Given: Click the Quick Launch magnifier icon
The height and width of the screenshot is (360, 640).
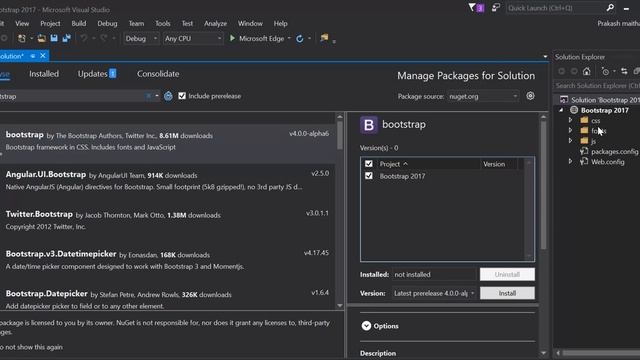Looking at the screenshot, I should click(x=610, y=7).
